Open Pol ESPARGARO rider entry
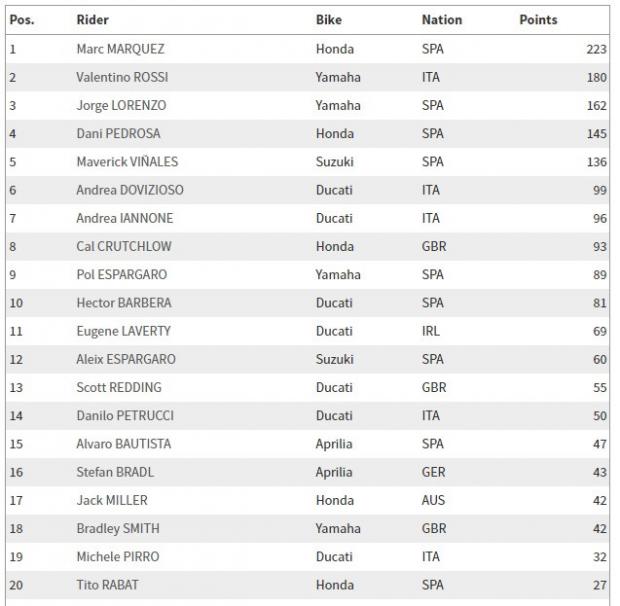 (121, 274)
